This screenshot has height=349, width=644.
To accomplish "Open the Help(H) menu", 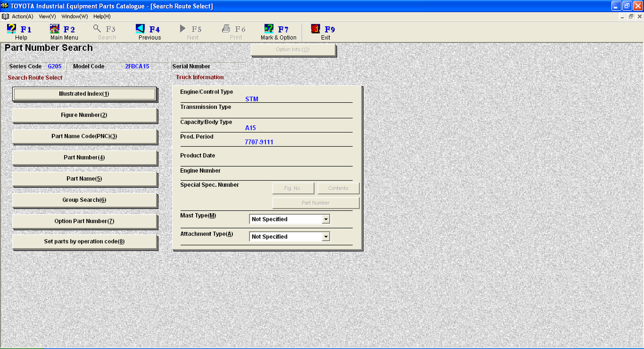I will pyautogui.click(x=102, y=17).
